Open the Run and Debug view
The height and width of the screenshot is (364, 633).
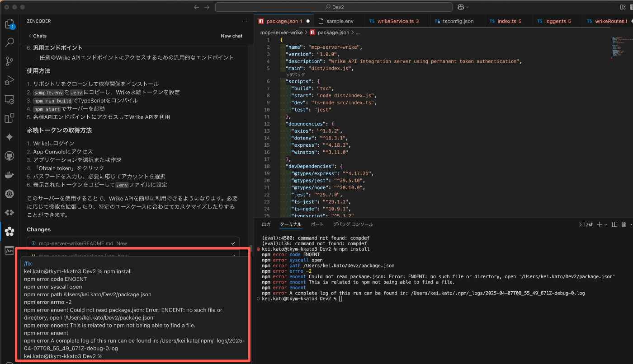(x=9, y=80)
